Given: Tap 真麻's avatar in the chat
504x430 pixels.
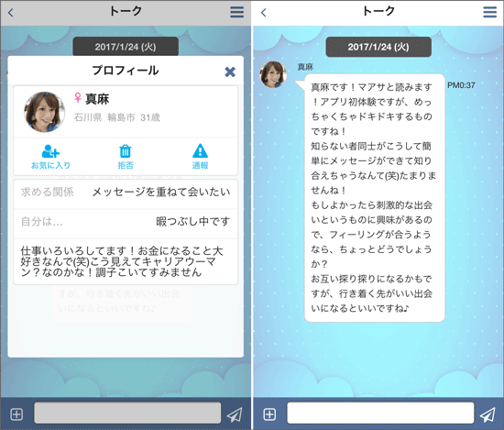Looking at the screenshot, I should 273,74.
